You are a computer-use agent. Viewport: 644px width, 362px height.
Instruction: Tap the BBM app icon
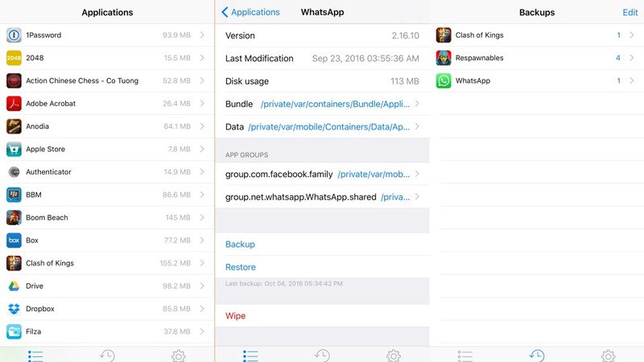pyautogui.click(x=14, y=195)
